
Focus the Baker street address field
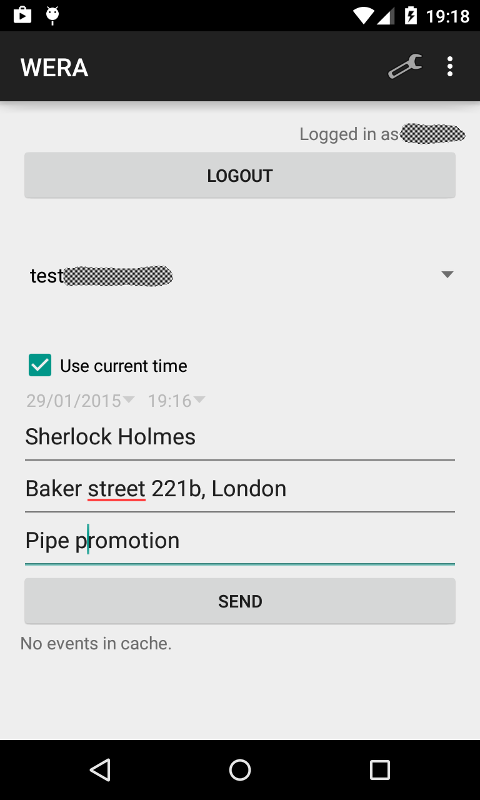[x=240, y=489]
